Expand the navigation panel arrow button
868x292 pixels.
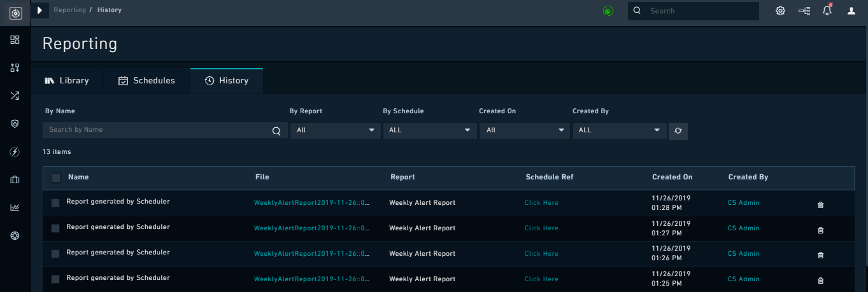click(x=39, y=10)
